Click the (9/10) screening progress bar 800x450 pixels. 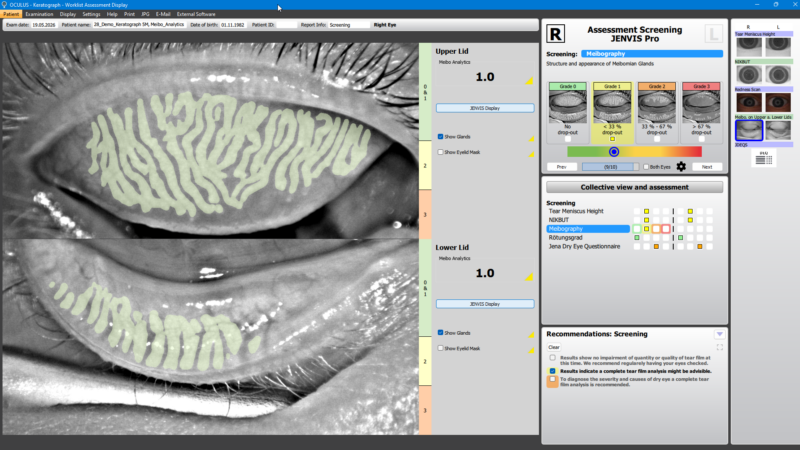[x=610, y=167]
